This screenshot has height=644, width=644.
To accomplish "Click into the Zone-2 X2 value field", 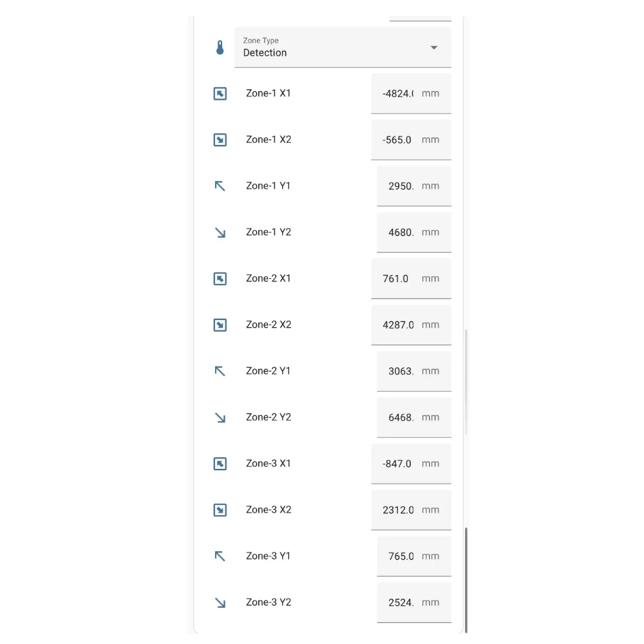I will (399, 325).
